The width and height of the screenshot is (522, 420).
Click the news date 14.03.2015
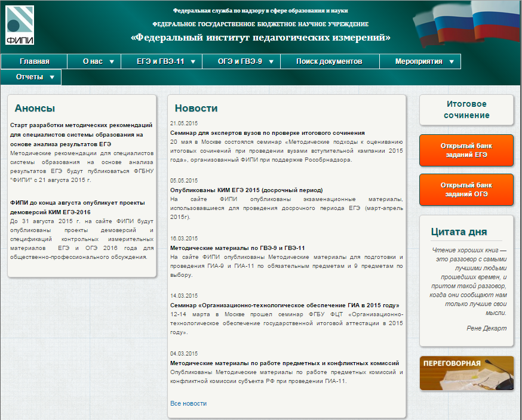click(184, 296)
